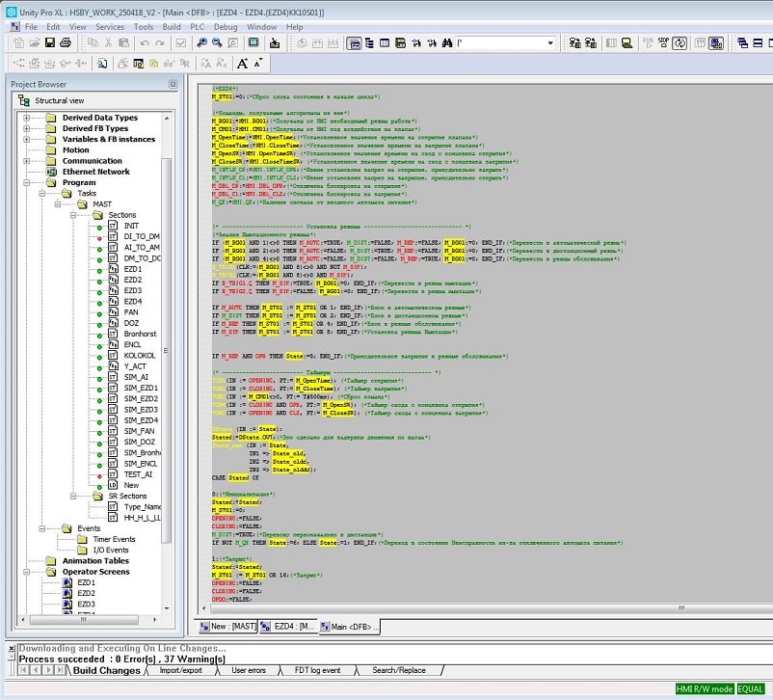Click the binoculars search icon

click(447, 43)
